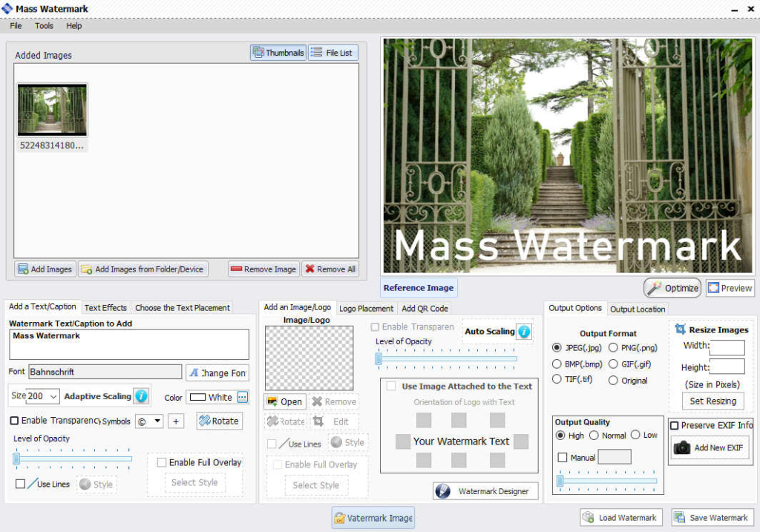The image size is (760, 532).
Task: Open the File menu
Action: click(16, 26)
